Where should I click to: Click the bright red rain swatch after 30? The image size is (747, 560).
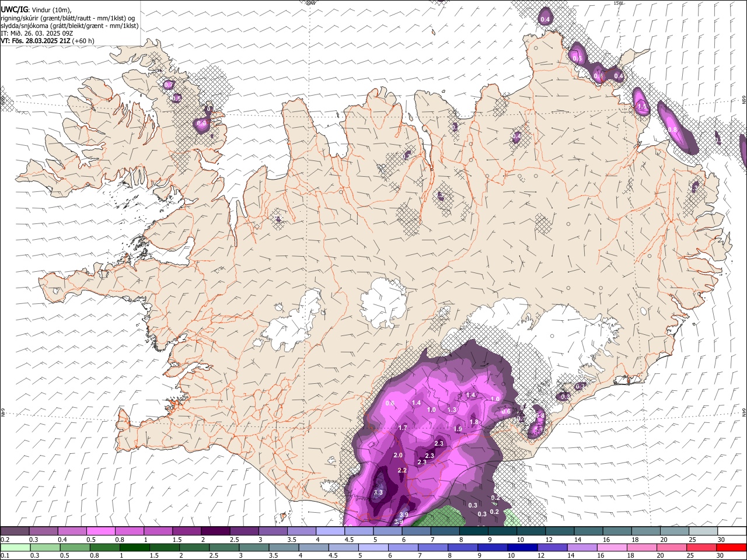pos(731,548)
